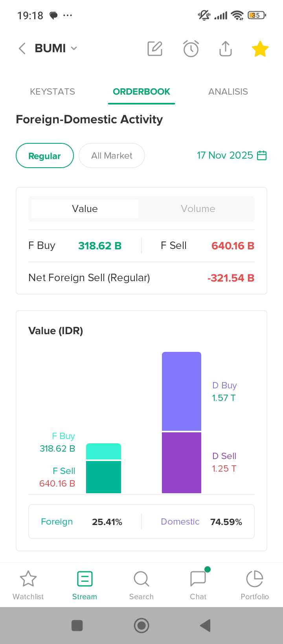The width and height of the screenshot is (283, 644).
Task: Tap the purple D Sell bar
Action: [182, 463]
